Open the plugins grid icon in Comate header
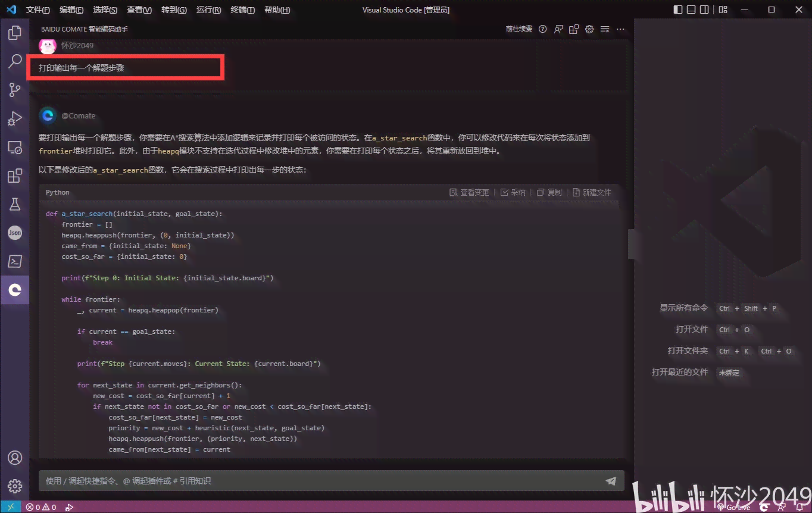812x513 pixels. [574, 29]
